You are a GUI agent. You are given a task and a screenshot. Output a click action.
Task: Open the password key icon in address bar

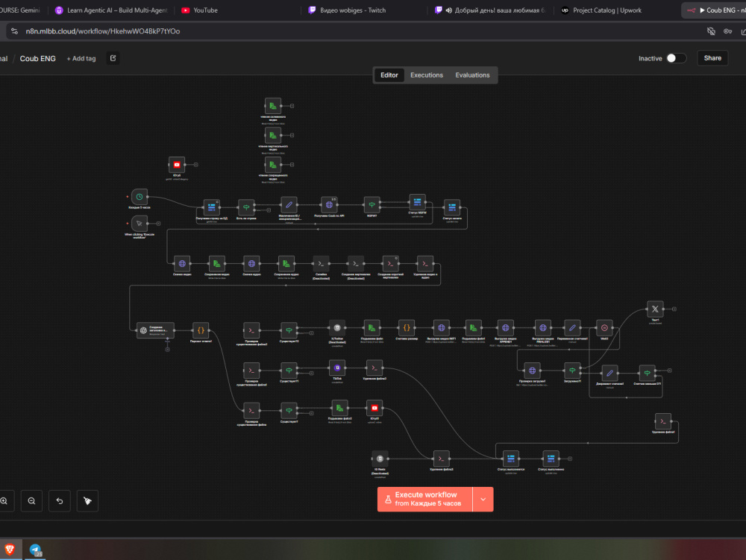pyautogui.click(x=728, y=31)
